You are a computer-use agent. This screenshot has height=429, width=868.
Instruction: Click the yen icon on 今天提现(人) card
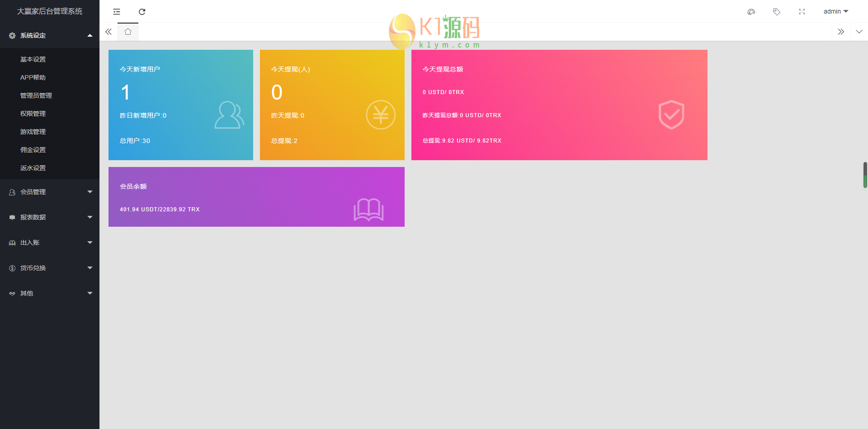[381, 115]
